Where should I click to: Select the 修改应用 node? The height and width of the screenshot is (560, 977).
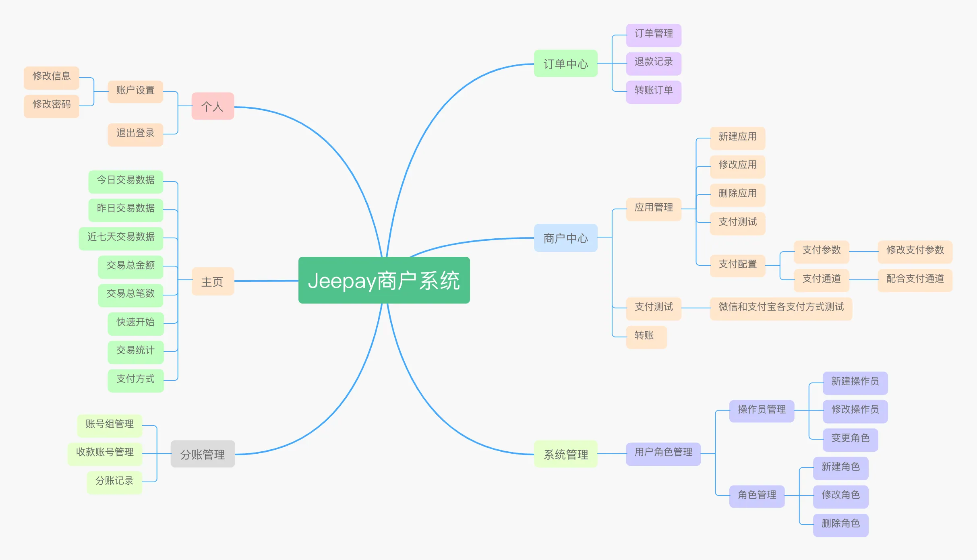(x=737, y=166)
